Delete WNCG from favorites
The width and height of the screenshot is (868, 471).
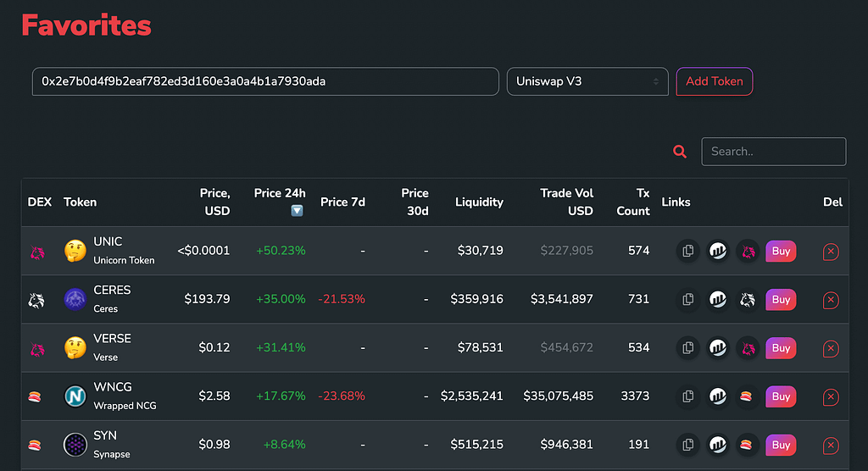(x=831, y=396)
